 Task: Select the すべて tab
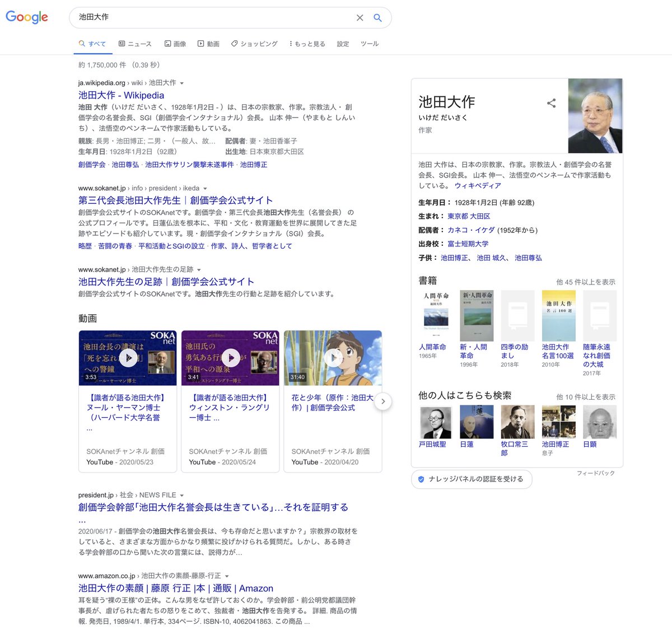(92, 44)
